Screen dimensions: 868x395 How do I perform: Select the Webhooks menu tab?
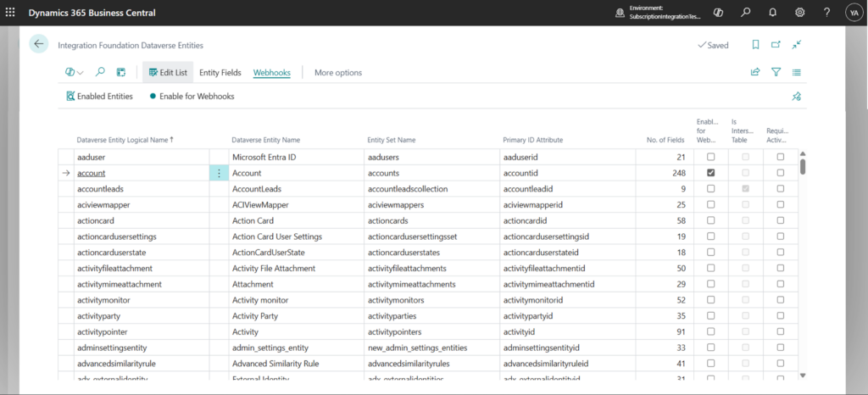(x=271, y=73)
